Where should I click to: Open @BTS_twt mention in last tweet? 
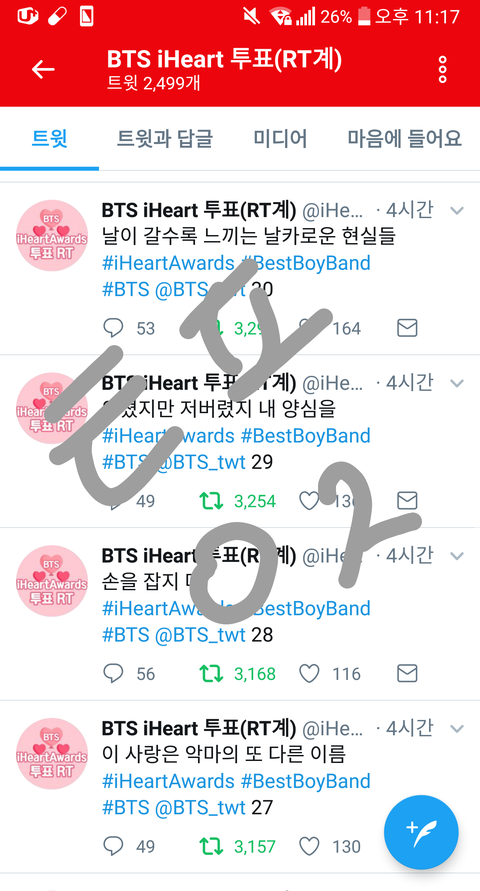[200, 807]
